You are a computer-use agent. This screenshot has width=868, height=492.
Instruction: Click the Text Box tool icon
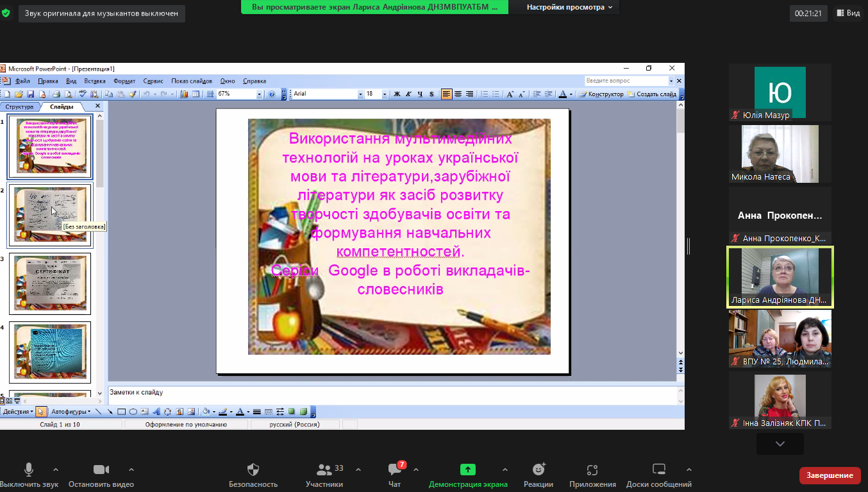tap(144, 412)
